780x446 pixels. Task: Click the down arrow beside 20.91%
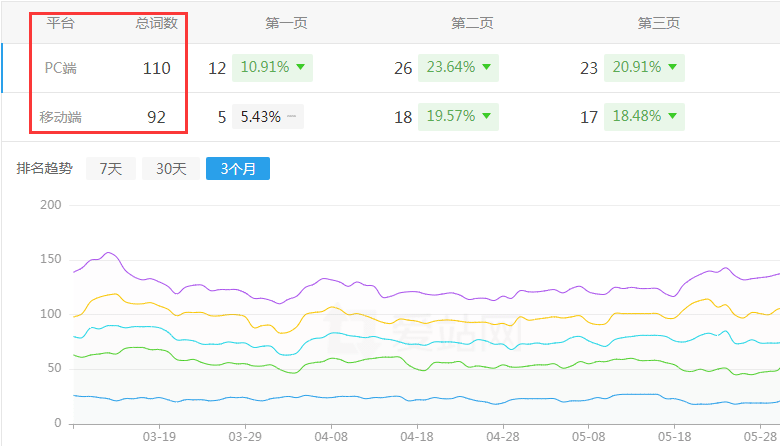672,68
